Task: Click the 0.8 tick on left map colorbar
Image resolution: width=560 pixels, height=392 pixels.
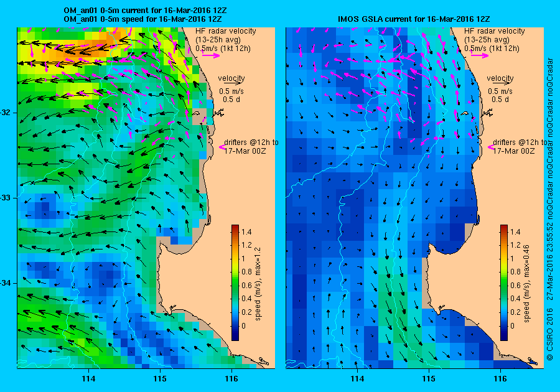Action: coord(246,272)
